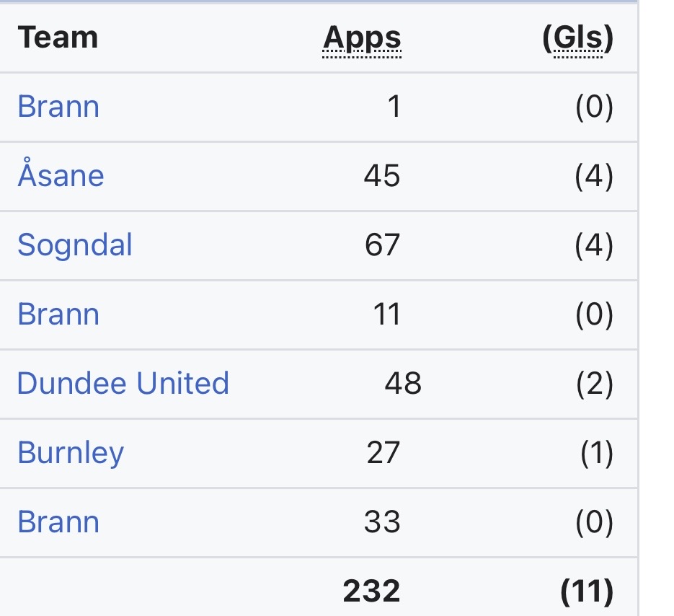Open the Åsane team link
Viewport: 674px width, 616px height.
coord(61,176)
